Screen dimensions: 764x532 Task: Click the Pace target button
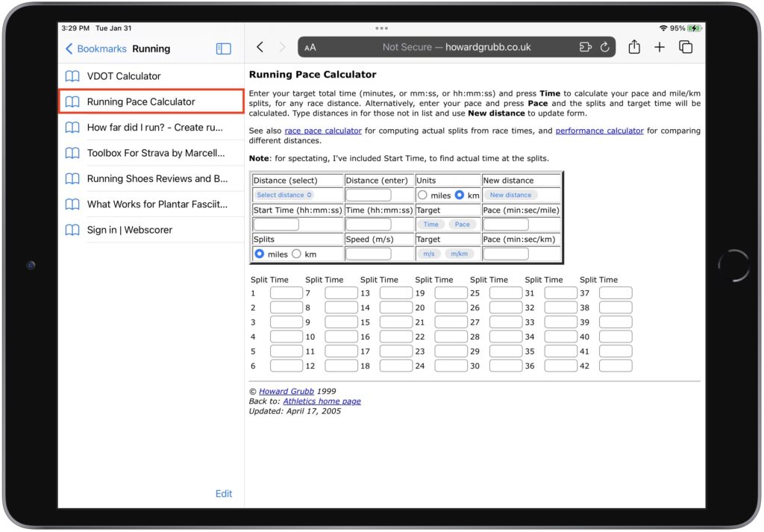pos(463,224)
